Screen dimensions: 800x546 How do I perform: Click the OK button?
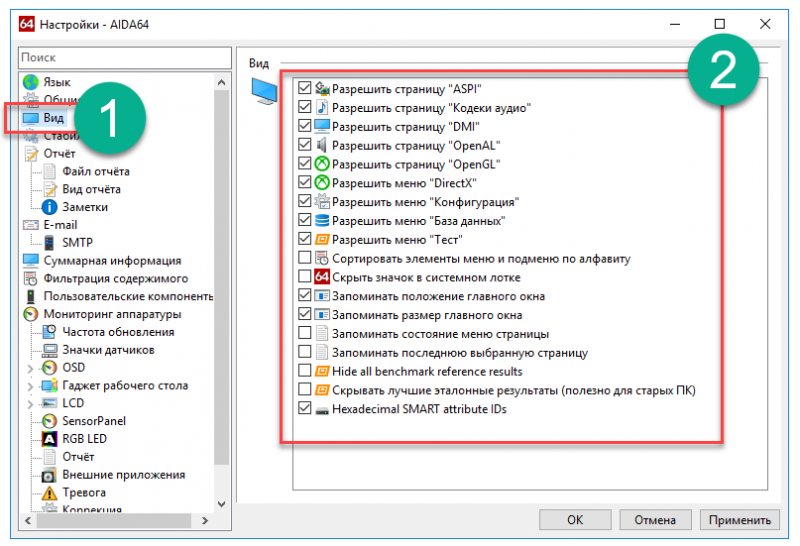(575, 519)
